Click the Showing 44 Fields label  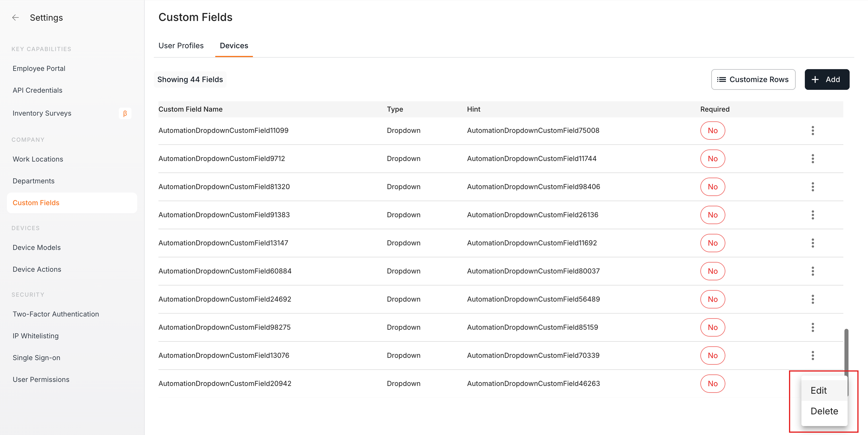190,80
